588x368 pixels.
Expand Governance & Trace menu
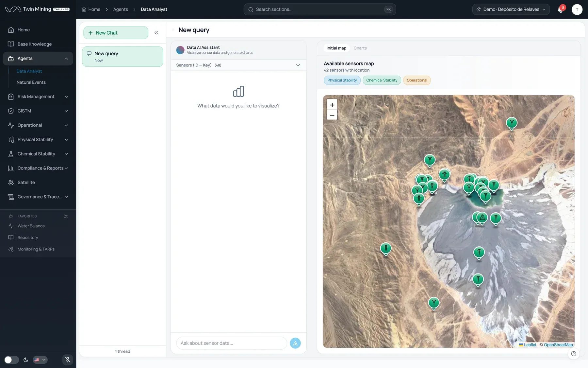pyautogui.click(x=38, y=197)
